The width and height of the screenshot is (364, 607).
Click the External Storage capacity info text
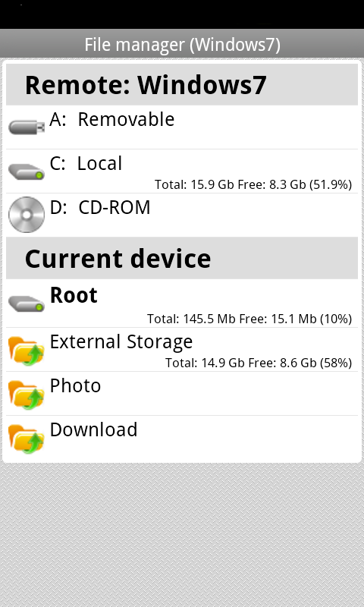click(x=259, y=363)
